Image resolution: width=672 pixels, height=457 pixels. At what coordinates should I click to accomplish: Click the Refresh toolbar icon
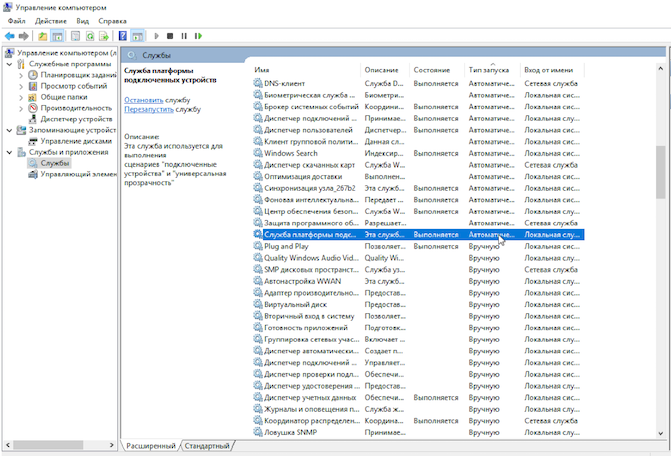click(90, 36)
